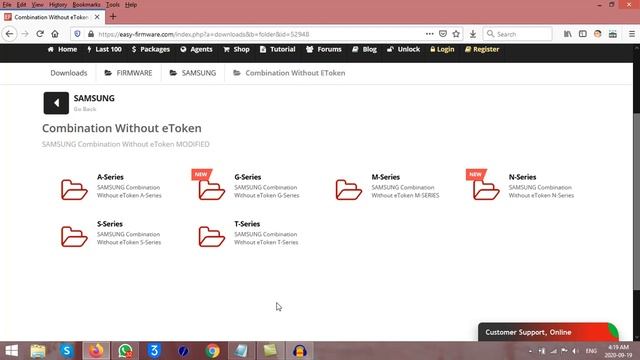
Task: Go to browser Home page
Action: click(55, 34)
